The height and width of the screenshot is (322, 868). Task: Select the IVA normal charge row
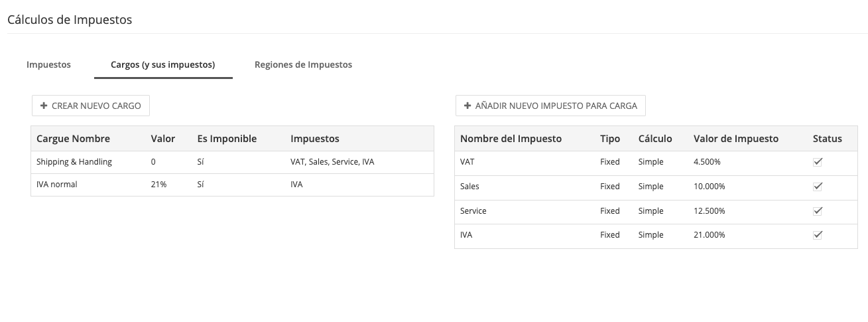tap(57, 185)
